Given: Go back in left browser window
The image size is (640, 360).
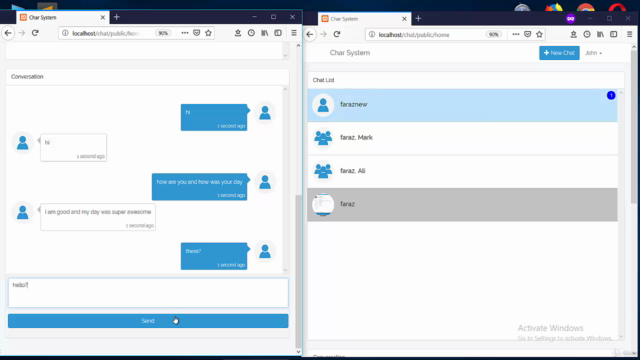Looking at the screenshot, I should click(8, 33).
